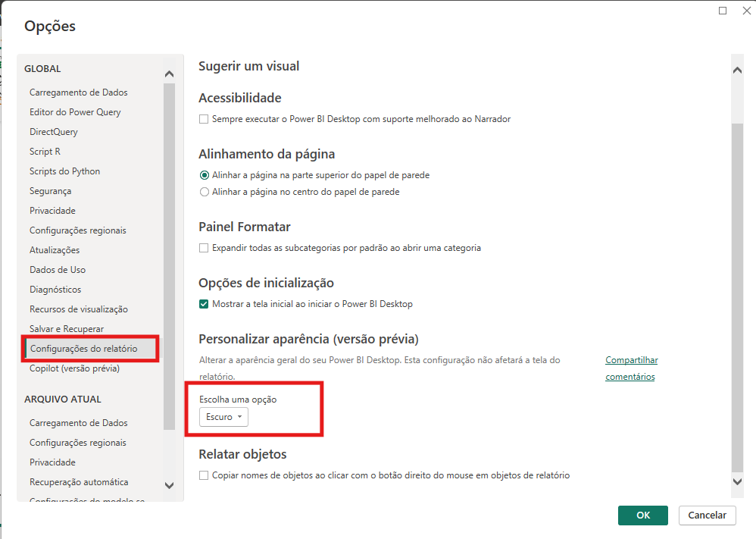This screenshot has width=756, height=539.
Task: Select Recursos de visualização
Action: click(x=77, y=309)
